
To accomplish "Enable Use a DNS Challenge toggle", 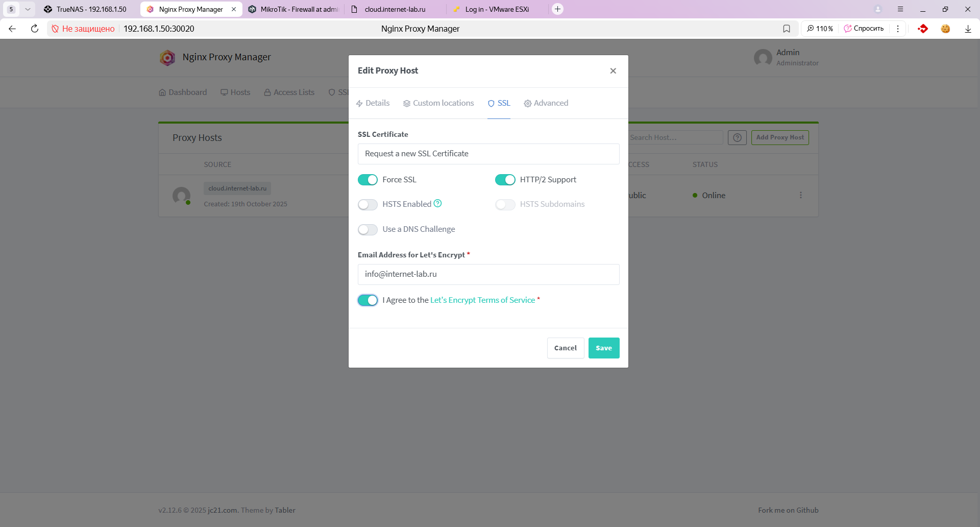I will pos(367,230).
